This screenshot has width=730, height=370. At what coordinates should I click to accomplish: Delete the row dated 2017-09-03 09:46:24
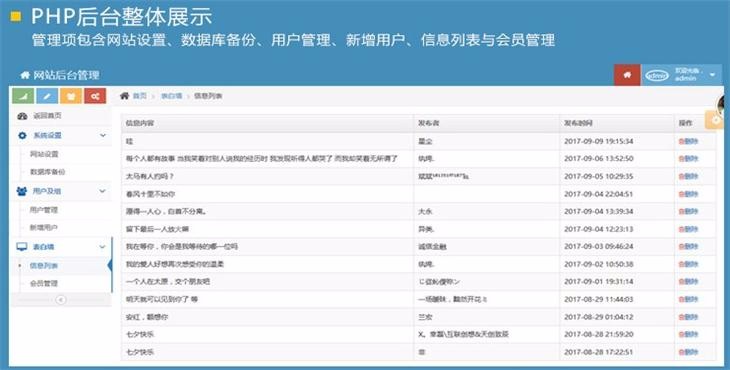point(688,246)
